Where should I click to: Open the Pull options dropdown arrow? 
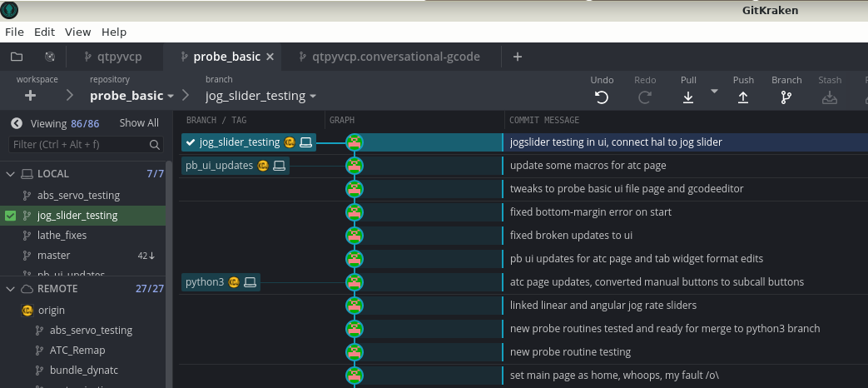[714, 91]
